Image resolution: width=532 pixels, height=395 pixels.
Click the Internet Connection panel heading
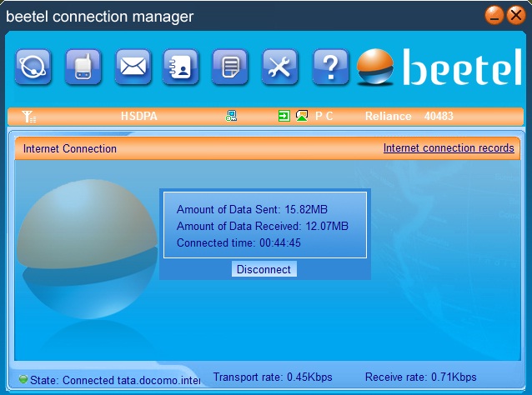tap(70, 148)
